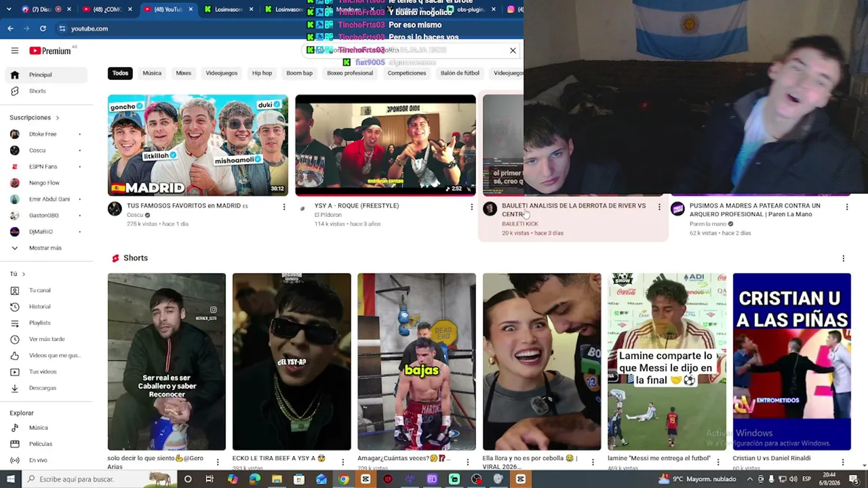The width and height of the screenshot is (868, 488).
Task: Open Nengo Flow subscription
Action: click(x=45, y=183)
